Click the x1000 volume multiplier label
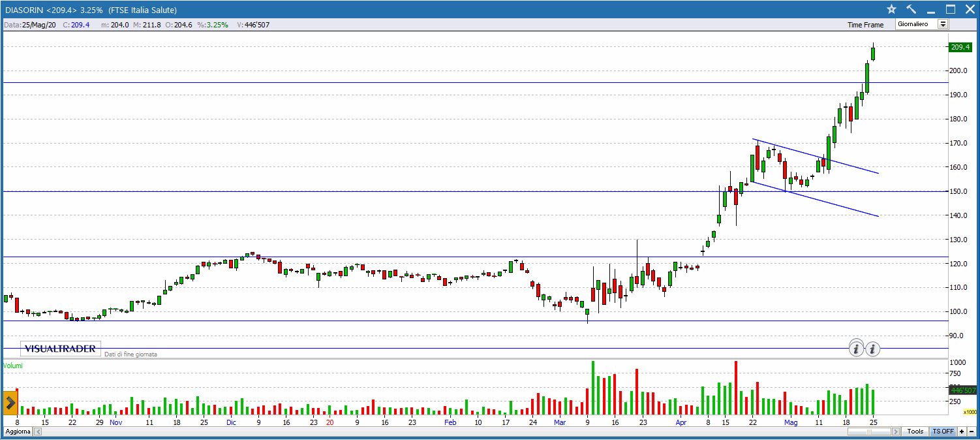This screenshot has width=980, height=440. [970, 412]
